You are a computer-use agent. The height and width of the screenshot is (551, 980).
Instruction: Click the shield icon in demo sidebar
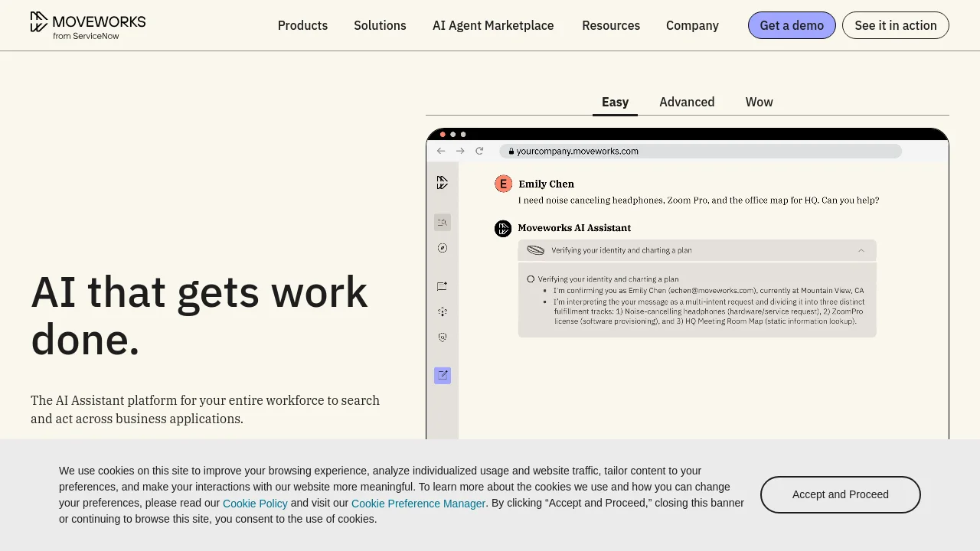(443, 337)
